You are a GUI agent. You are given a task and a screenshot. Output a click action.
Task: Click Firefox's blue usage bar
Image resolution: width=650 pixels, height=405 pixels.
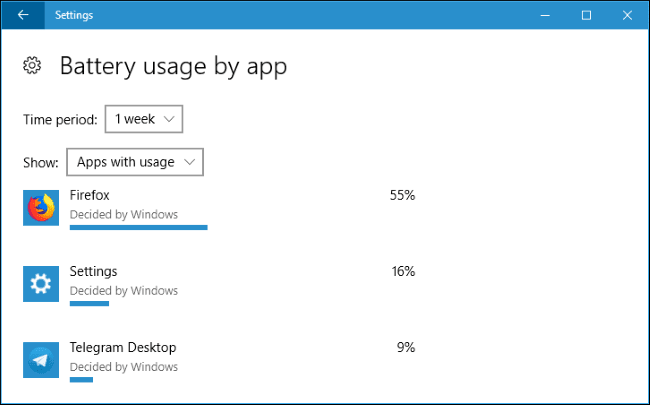(138, 228)
